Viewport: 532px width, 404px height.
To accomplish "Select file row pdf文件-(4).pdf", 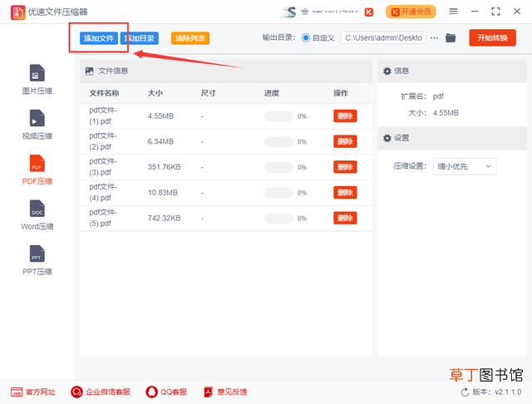I will (226, 193).
